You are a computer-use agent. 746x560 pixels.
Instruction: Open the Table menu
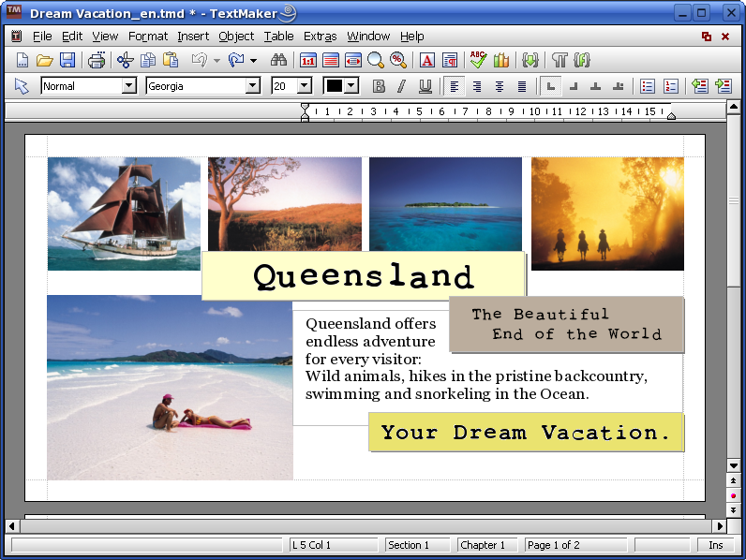tap(278, 37)
